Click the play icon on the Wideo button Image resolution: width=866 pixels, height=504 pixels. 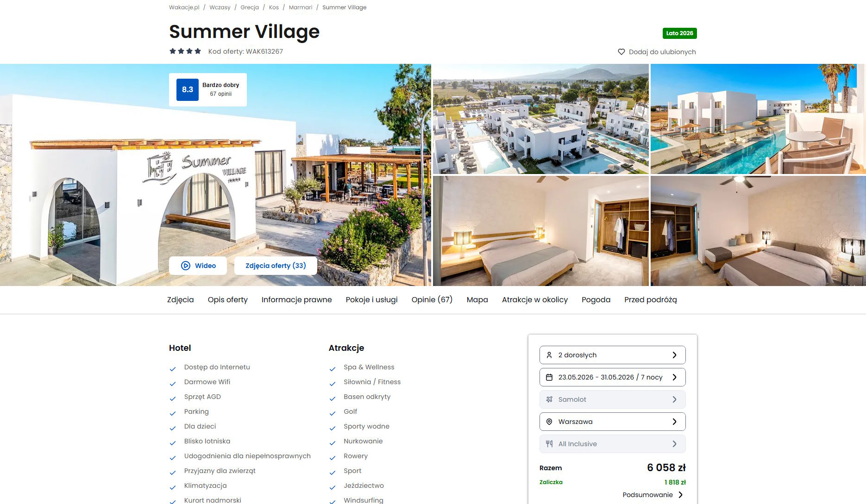click(186, 266)
